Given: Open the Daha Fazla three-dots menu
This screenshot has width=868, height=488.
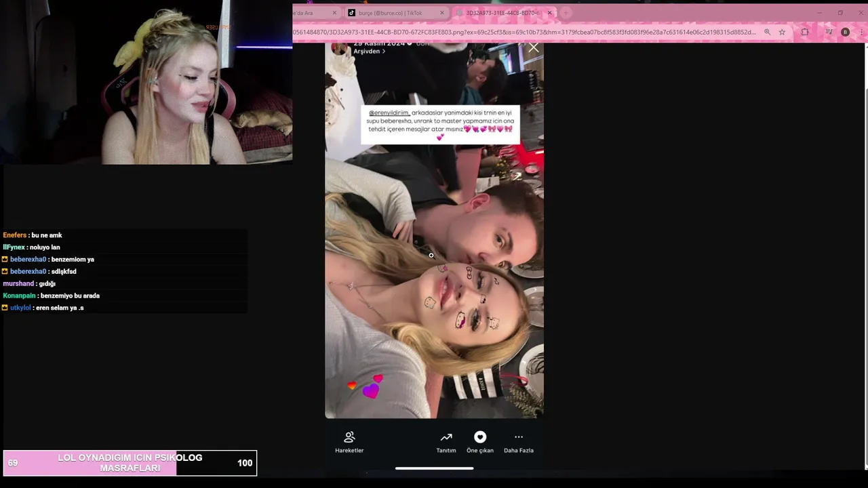Looking at the screenshot, I should (x=519, y=437).
